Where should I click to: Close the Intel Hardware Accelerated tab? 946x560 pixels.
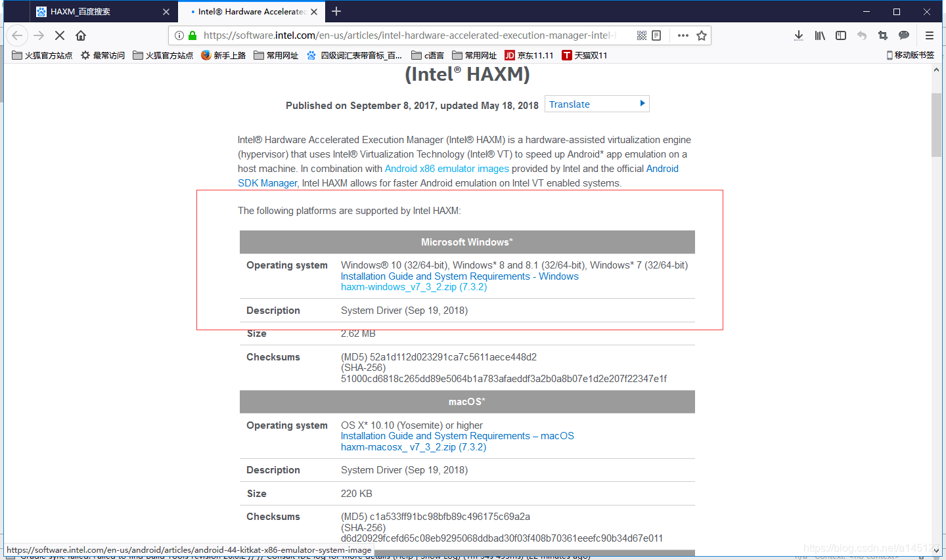pyautogui.click(x=314, y=12)
